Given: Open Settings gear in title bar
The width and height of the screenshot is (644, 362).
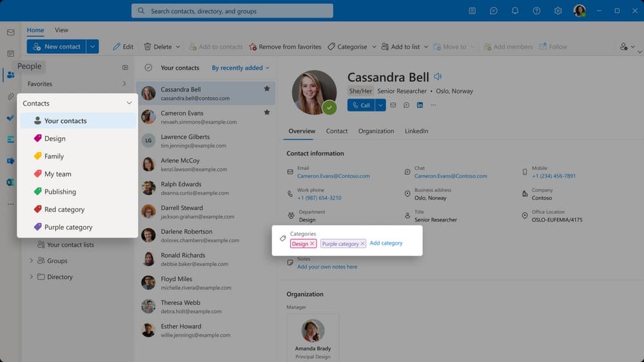Looking at the screenshot, I should (558, 11).
